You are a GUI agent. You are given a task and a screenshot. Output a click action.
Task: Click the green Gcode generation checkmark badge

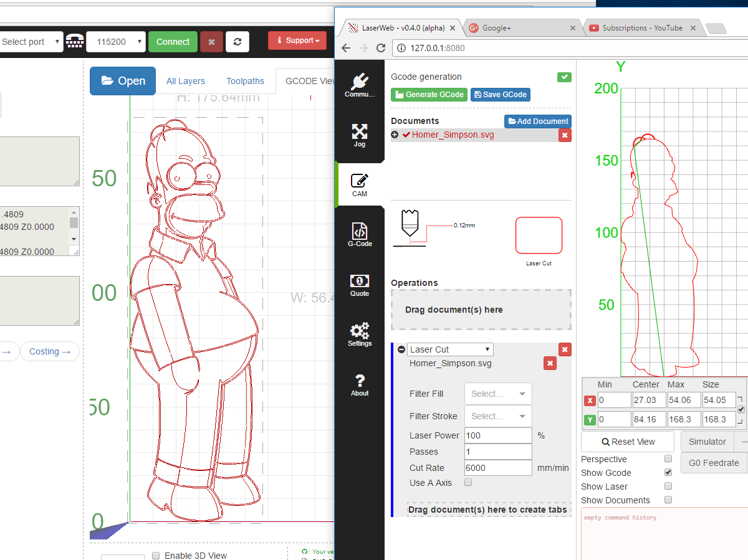click(x=564, y=77)
